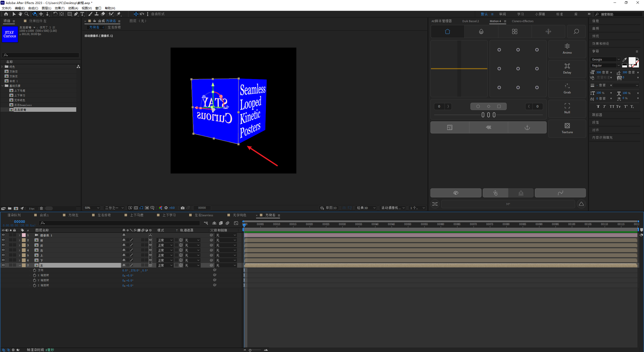Click the Delay tool in Motion panel

tap(567, 68)
